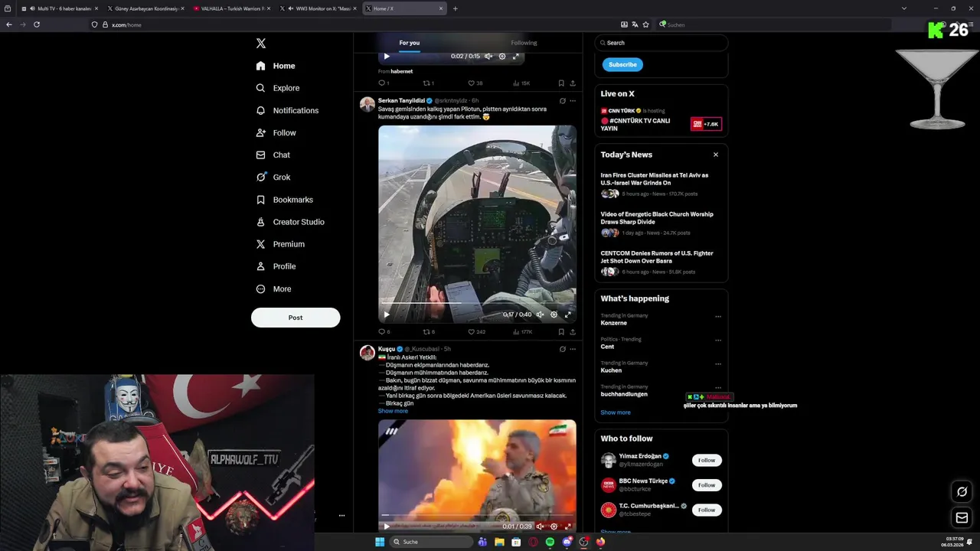Open more options on Kuşçu's post
Viewport: 980px width, 551px height.
pyautogui.click(x=573, y=349)
